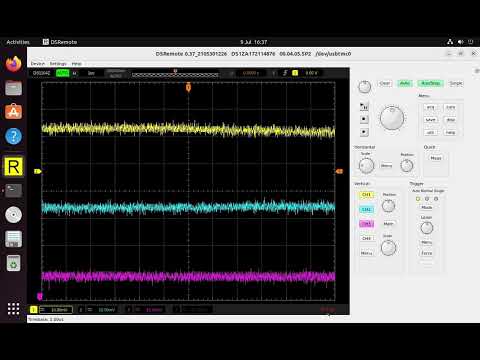Open the Trigger Menu button
This screenshot has width=480, height=360.
(427, 242)
